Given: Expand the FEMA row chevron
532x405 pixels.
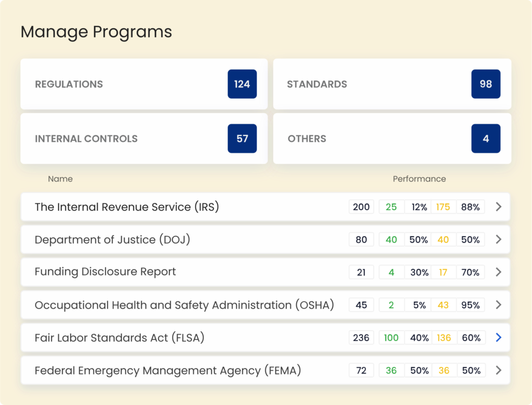Looking at the screenshot, I should coord(498,370).
